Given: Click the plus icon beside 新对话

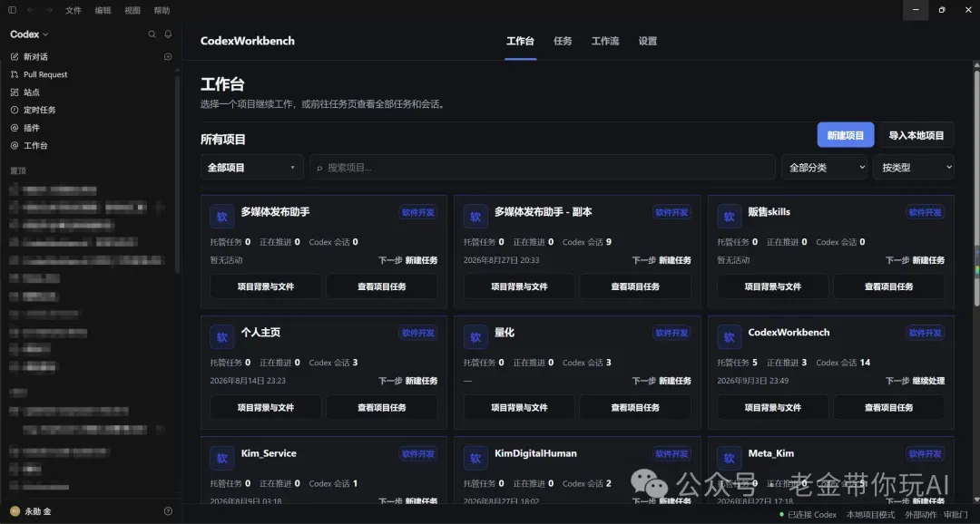Looking at the screenshot, I should (x=168, y=57).
